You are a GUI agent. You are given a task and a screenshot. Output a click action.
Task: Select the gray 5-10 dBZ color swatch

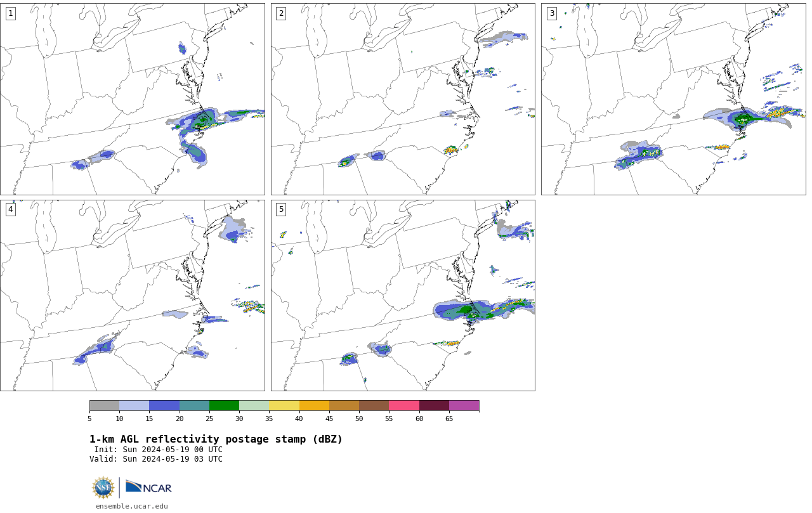[x=104, y=406]
